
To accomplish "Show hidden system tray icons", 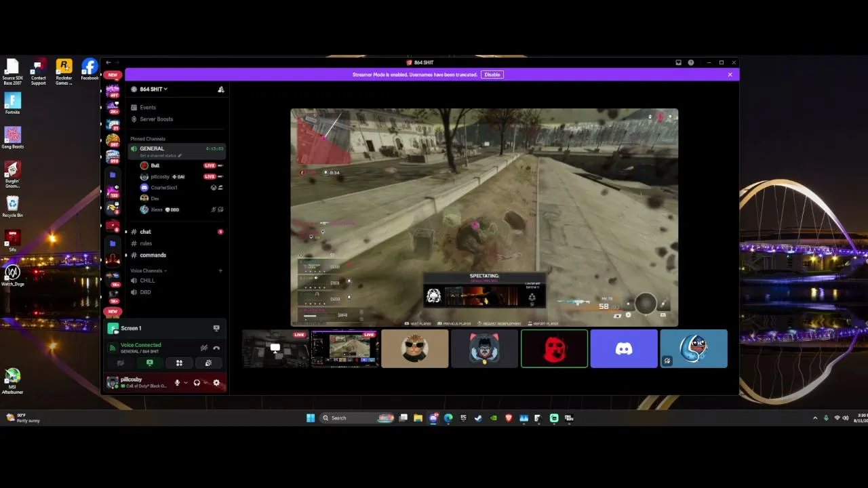I will [x=815, y=418].
